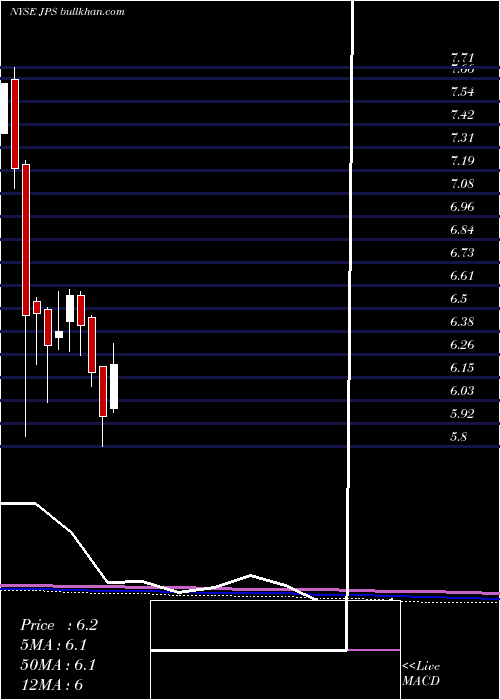
Task: Click the 5MA : 6.1 readout
Action: pyautogui.click(x=54, y=645)
